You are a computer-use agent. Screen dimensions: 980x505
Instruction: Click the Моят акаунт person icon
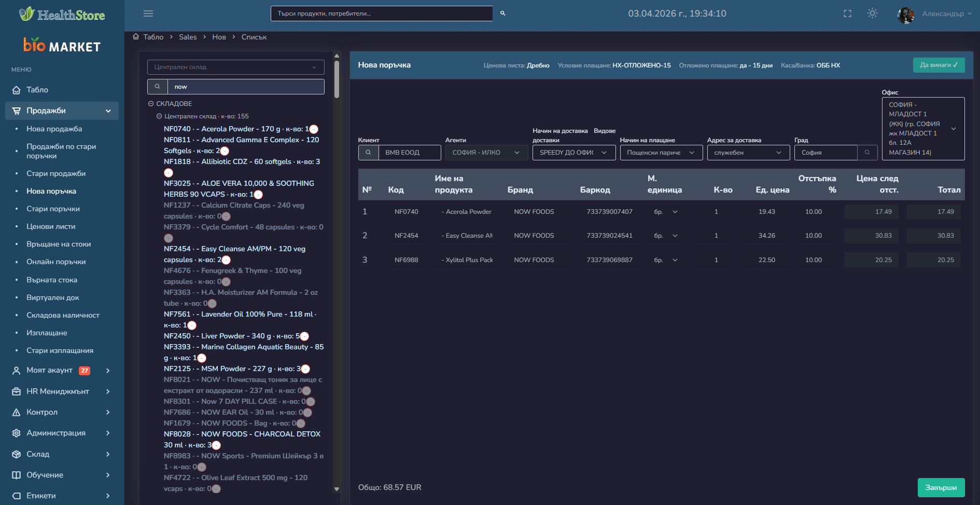17,370
